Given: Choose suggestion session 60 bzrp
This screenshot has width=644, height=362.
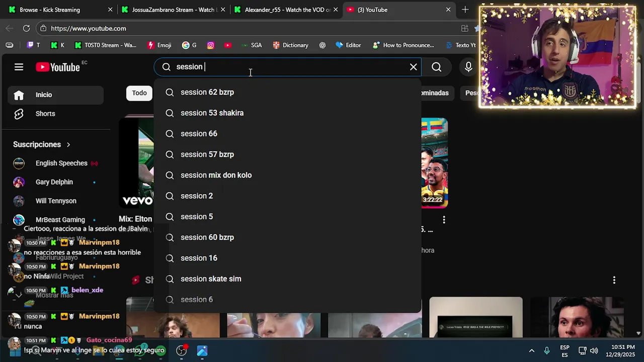Looking at the screenshot, I should click(287, 237).
